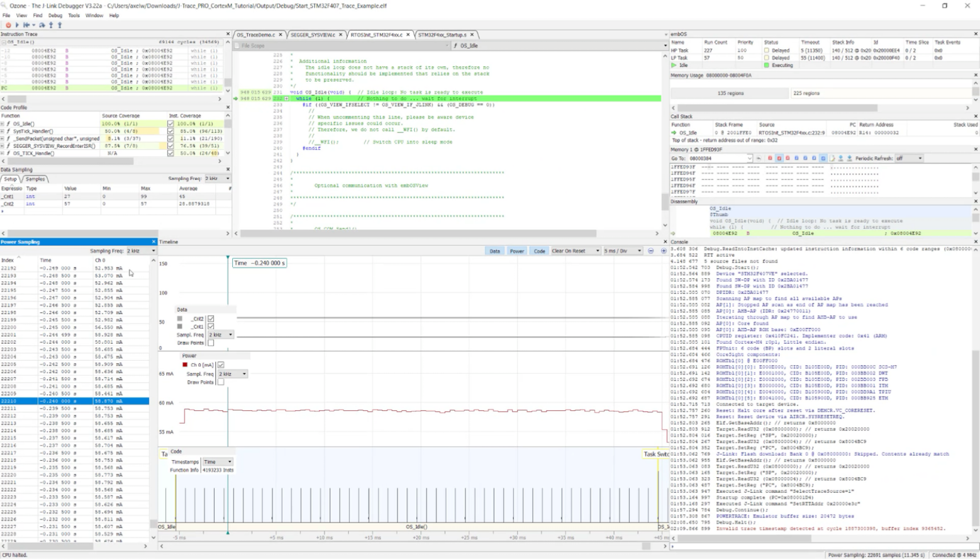Uncheck the _Cnt2 data trace checkbox
The height and width of the screenshot is (559, 980).
(211, 319)
